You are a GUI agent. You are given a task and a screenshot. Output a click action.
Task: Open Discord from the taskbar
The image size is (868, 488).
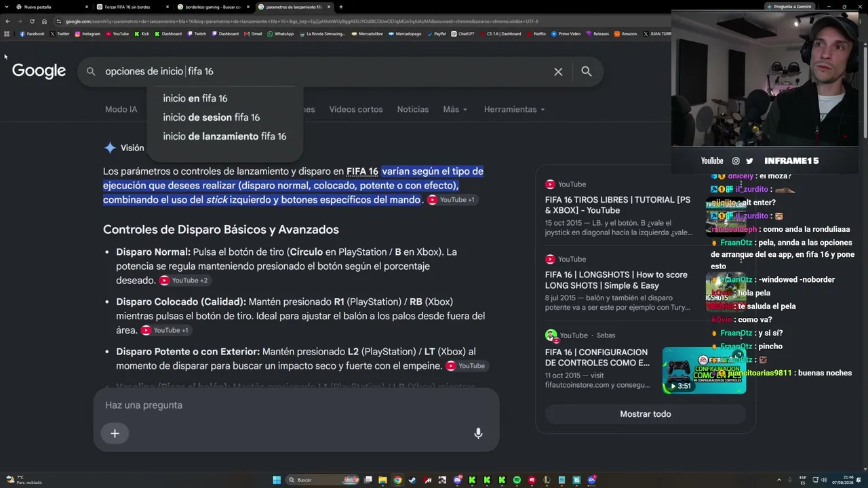(x=458, y=480)
